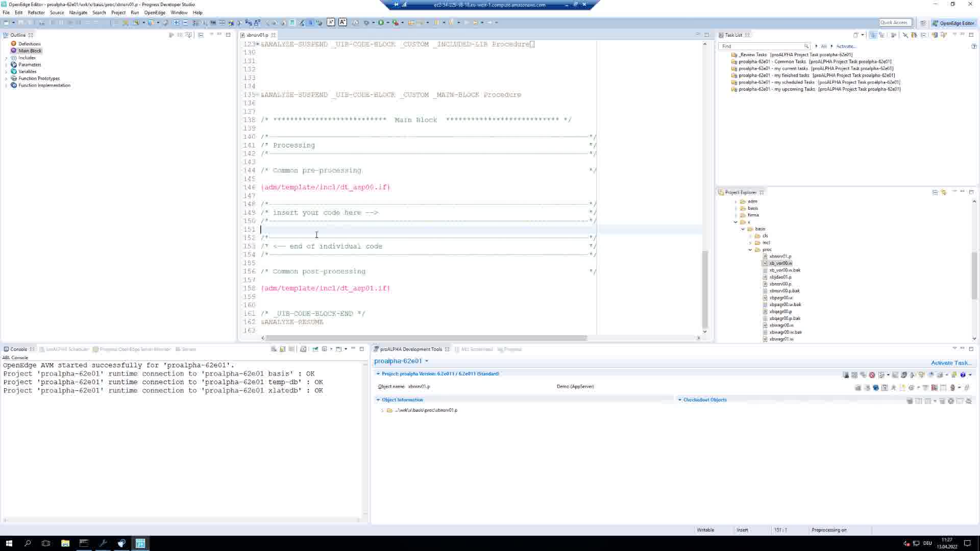
Task: Collapse the Object Information section
Action: pyautogui.click(x=378, y=400)
